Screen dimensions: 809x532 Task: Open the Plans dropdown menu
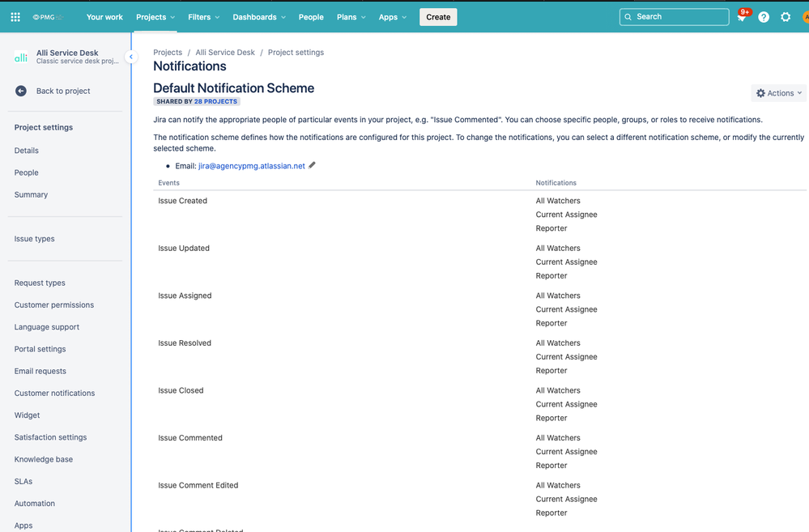(x=351, y=17)
